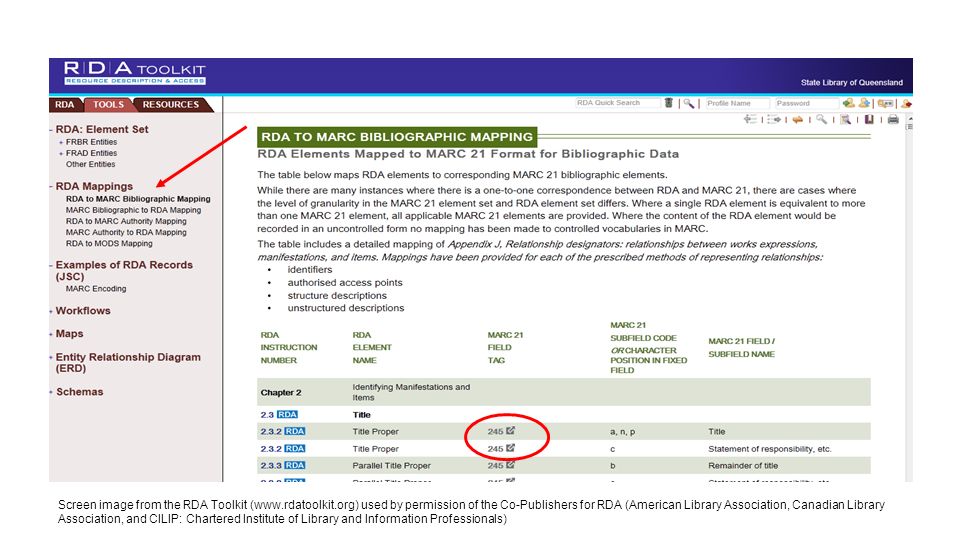
Task: Open instruction 2.3.3 link
Action: click(x=271, y=465)
